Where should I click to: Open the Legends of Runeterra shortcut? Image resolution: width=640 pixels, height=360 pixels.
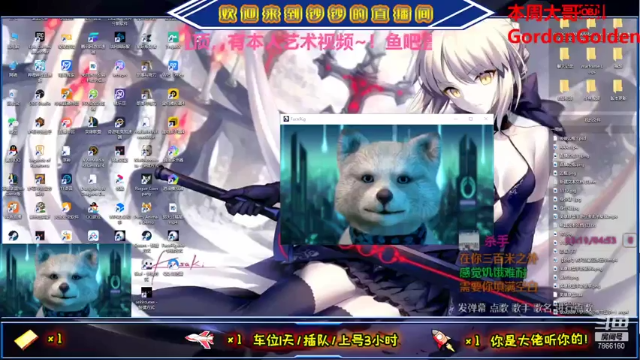(40, 151)
